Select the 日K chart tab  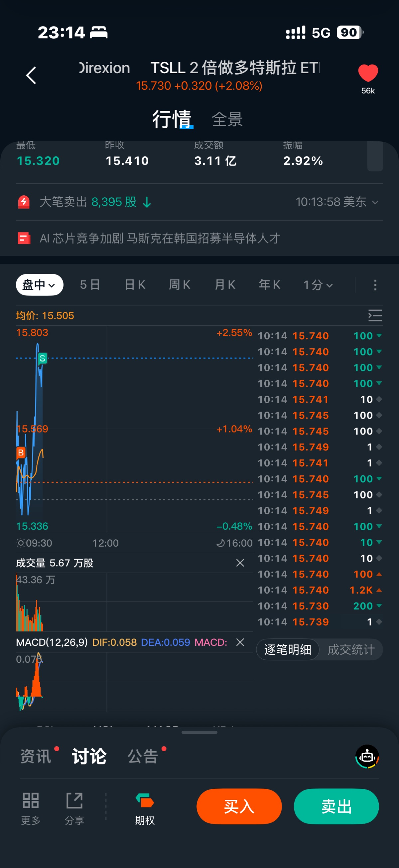point(135,285)
